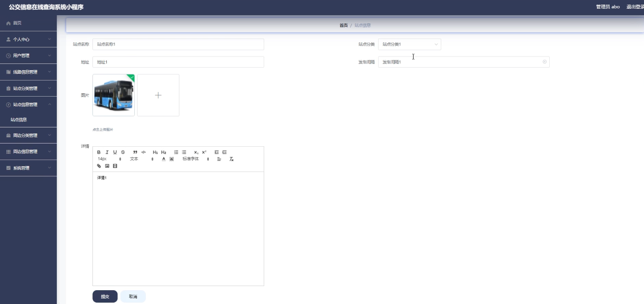Open the 站点分类 dropdown

(409, 44)
